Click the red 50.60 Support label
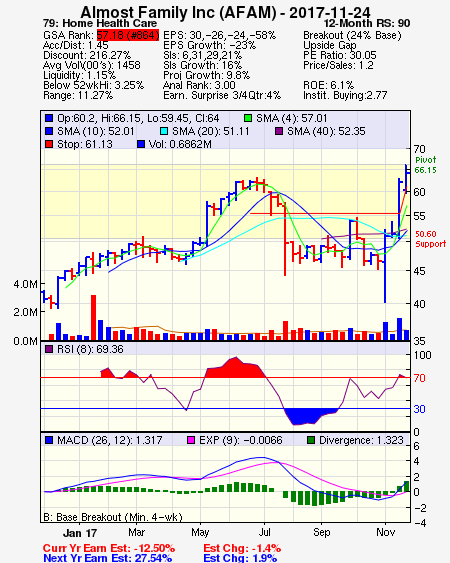450x563 pixels. (x=431, y=239)
